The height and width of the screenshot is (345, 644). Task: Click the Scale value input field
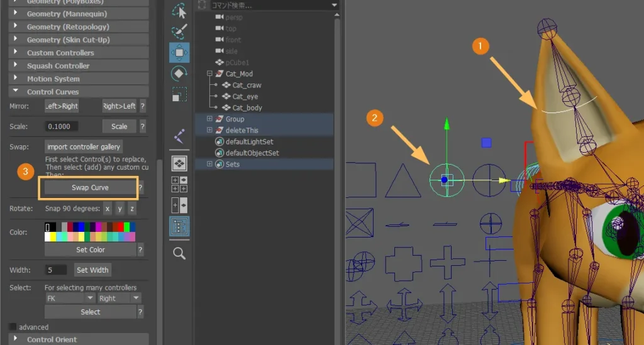pos(62,126)
